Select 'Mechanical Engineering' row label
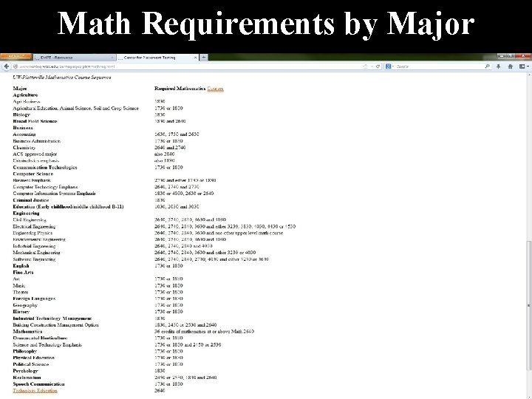 (x=36, y=253)
